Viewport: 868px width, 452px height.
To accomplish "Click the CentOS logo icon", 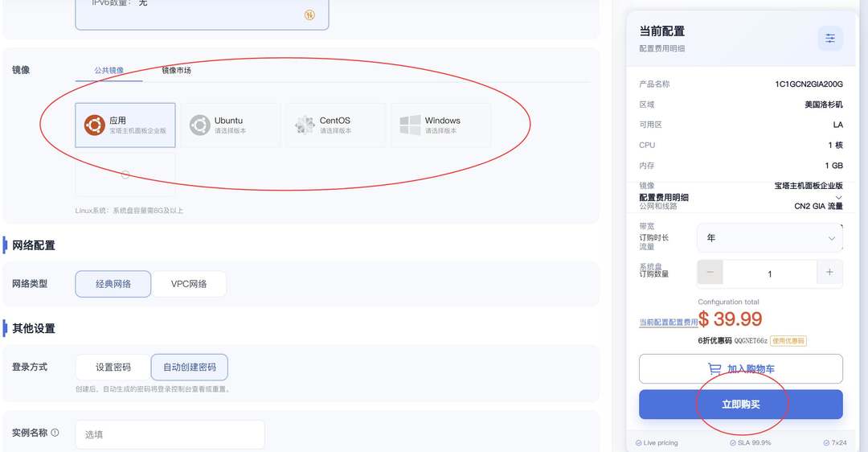I will [x=305, y=125].
